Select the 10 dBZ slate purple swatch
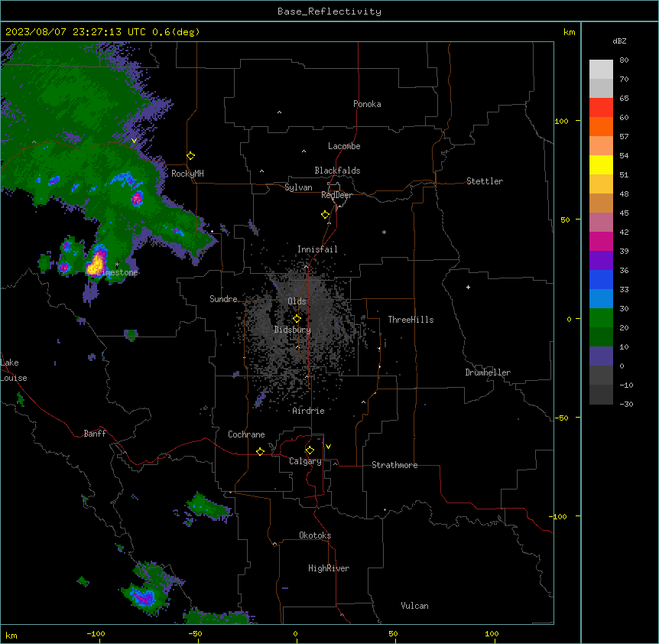659x644 pixels. coord(601,356)
